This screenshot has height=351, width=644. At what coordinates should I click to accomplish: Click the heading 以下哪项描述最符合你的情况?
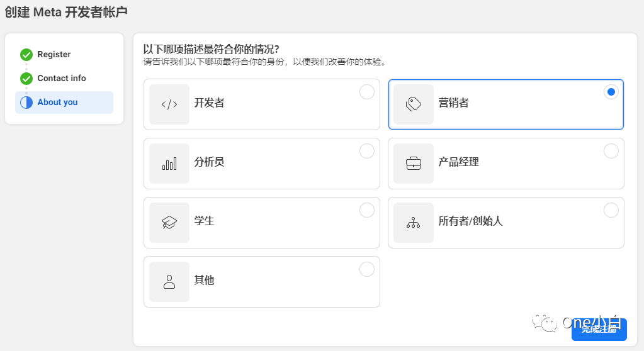click(211, 49)
